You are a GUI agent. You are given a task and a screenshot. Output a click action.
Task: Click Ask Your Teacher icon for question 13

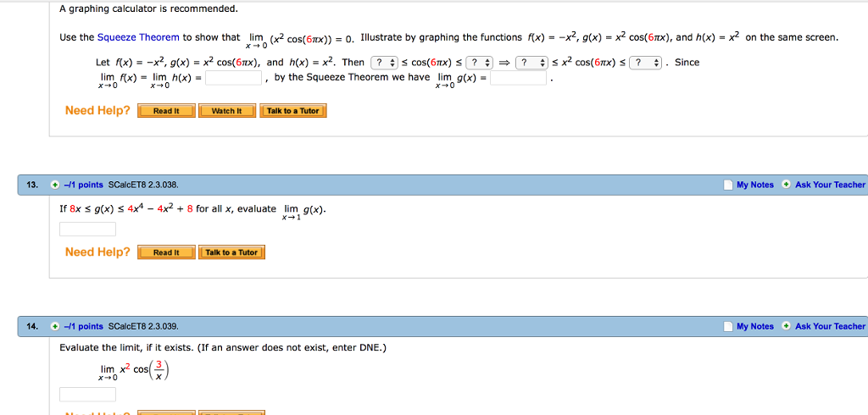[786, 185]
